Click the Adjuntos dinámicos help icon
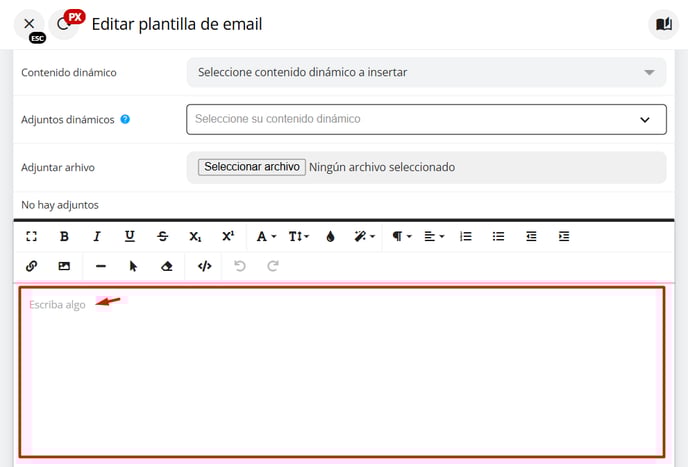688x467 pixels. (x=125, y=120)
